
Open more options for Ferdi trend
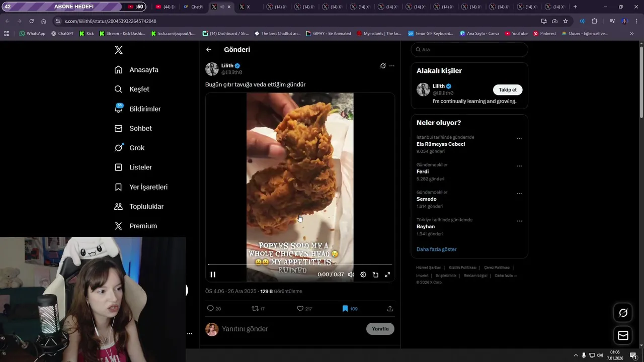[519, 166]
